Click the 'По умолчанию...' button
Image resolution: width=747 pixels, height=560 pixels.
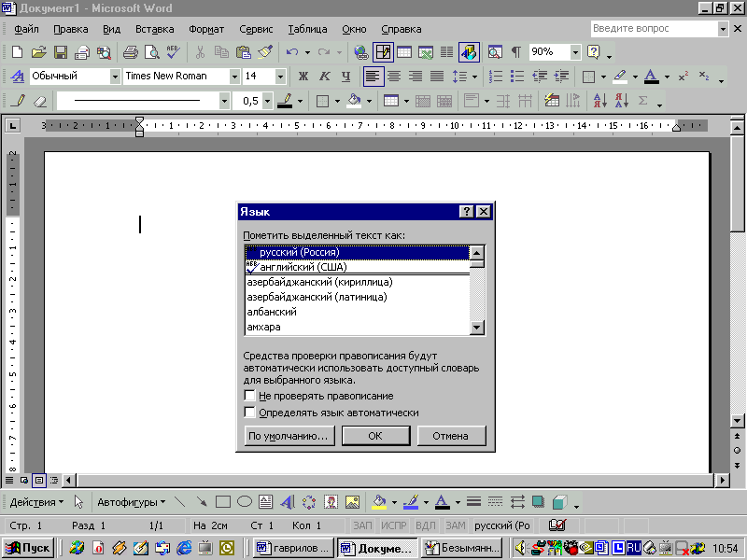pos(289,436)
